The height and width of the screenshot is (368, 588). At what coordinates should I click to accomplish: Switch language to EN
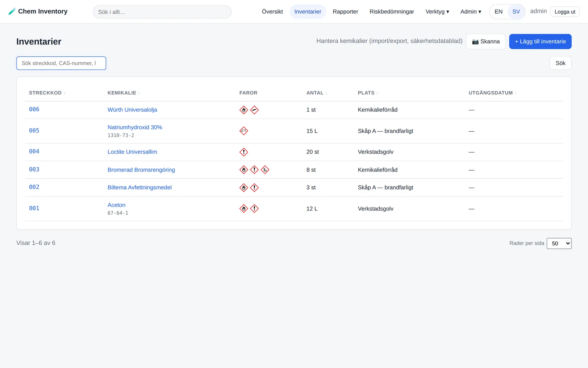tap(498, 12)
